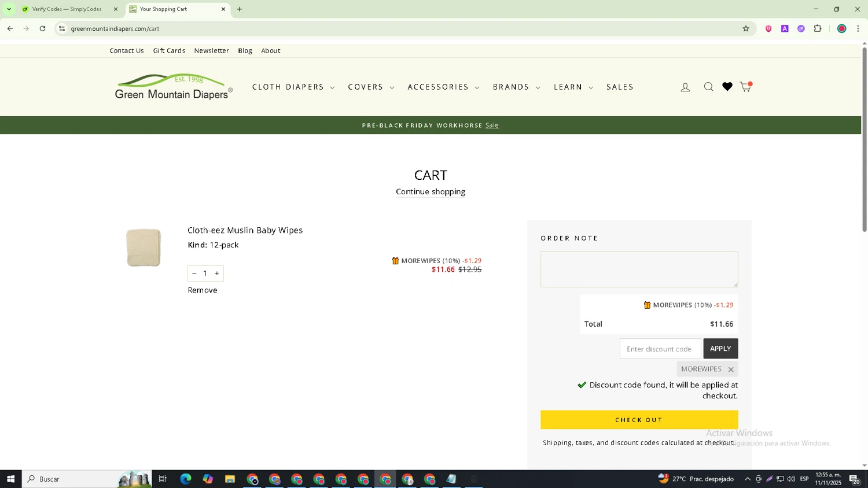The width and height of the screenshot is (868, 488).
Task: Click the browser address bar URL
Action: click(x=115, y=28)
